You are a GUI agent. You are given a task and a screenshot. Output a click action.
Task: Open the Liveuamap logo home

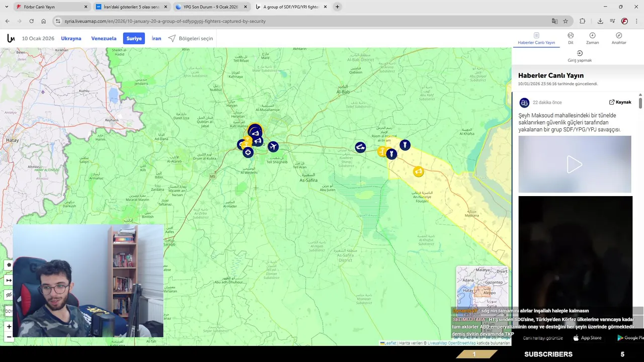[11, 38]
